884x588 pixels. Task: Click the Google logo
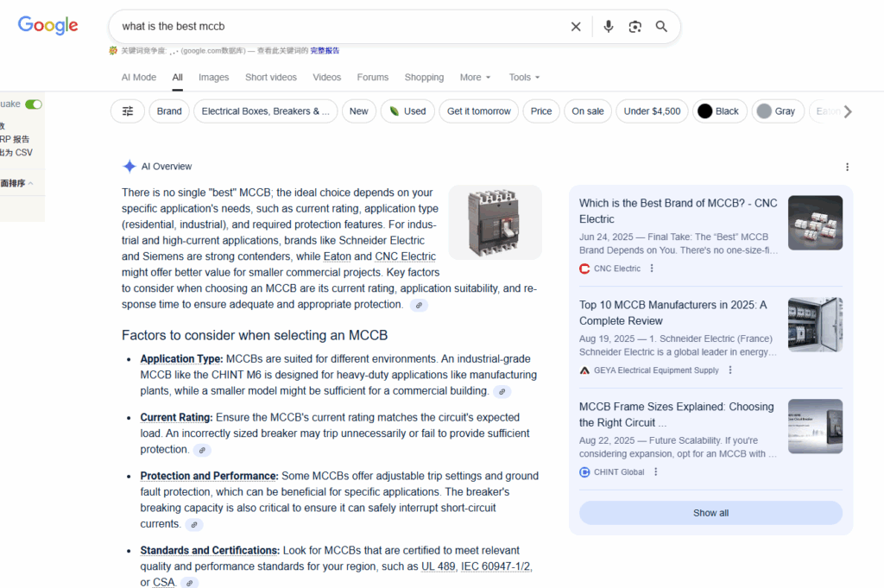(x=48, y=26)
